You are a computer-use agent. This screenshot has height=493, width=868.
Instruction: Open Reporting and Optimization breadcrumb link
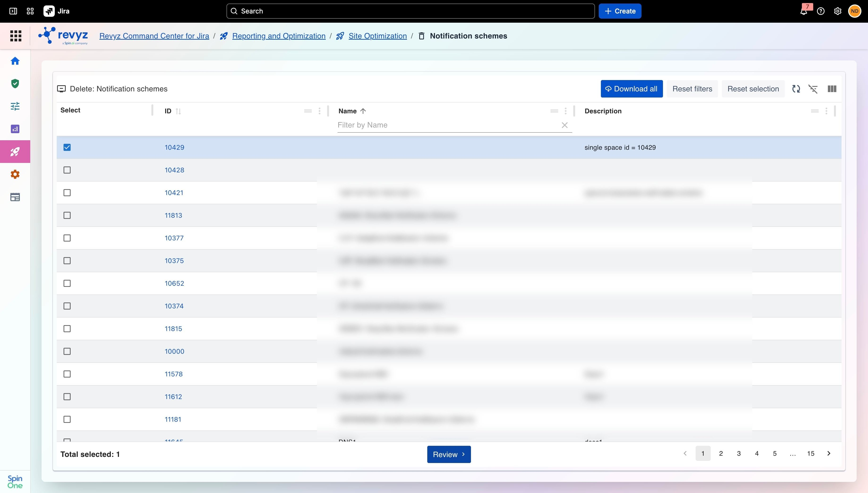(x=279, y=36)
